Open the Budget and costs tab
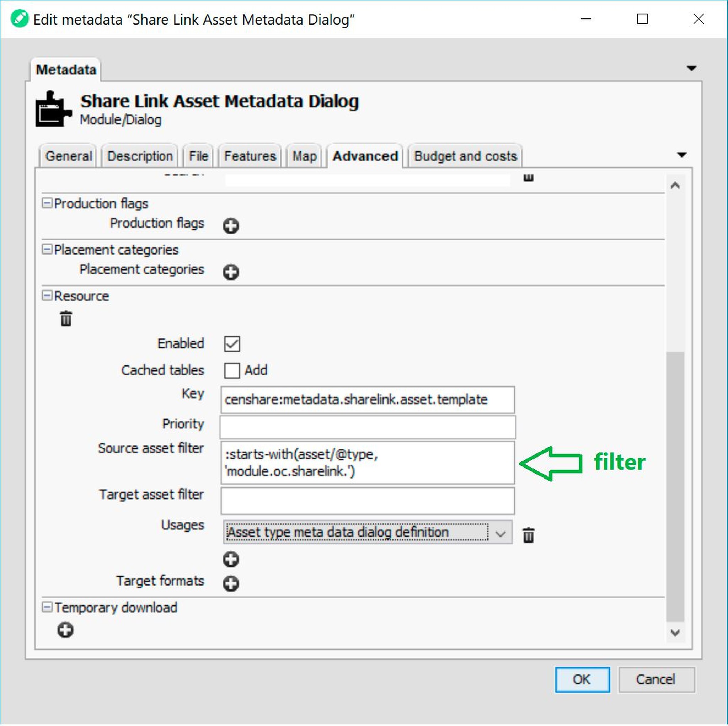 (x=465, y=156)
